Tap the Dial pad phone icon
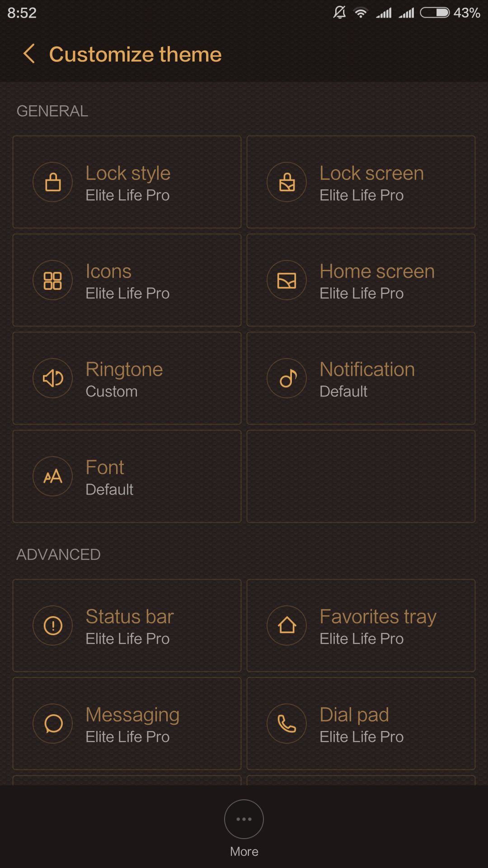 click(287, 724)
